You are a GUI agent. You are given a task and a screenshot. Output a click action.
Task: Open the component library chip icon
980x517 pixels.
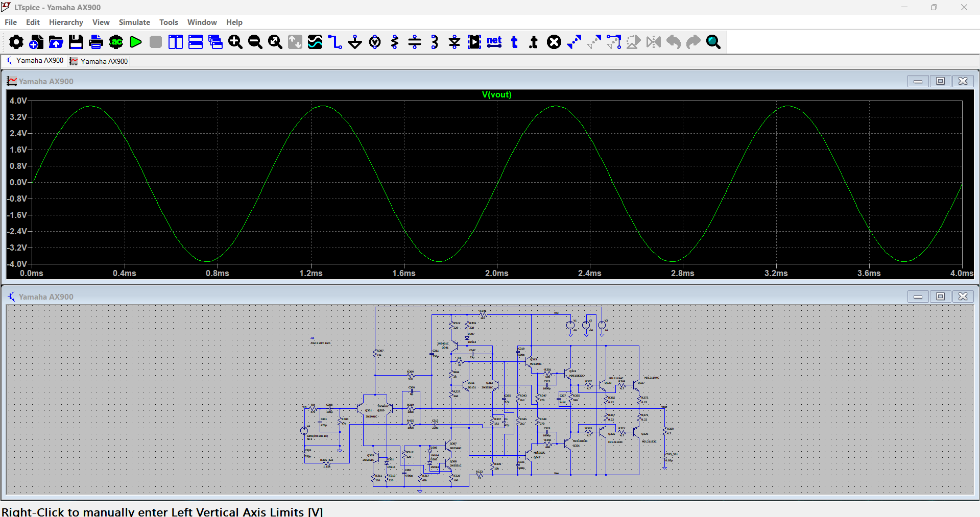click(x=474, y=42)
